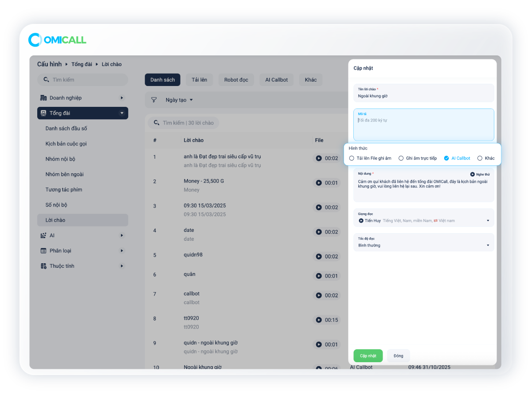Click the Thuộc tính icon
Screen dimensions: 532x399
coord(43,266)
